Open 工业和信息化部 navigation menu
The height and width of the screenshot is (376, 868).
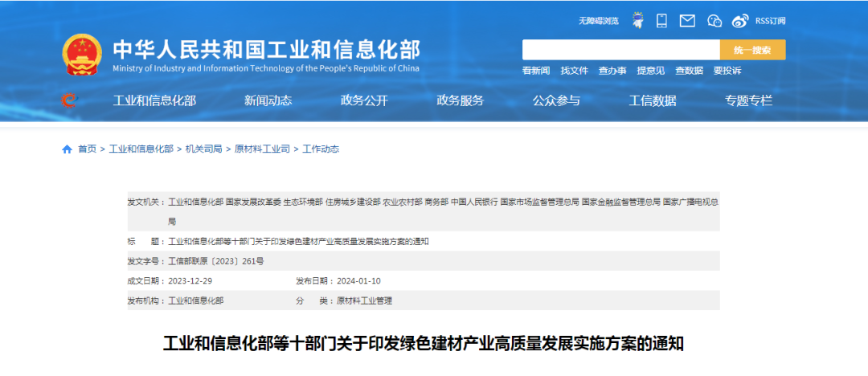pos(154,100)
